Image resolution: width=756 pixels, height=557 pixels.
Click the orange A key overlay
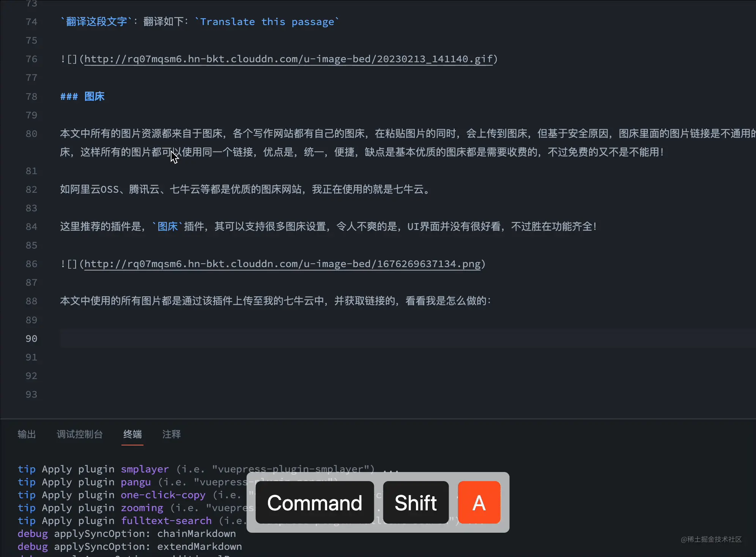479,503
